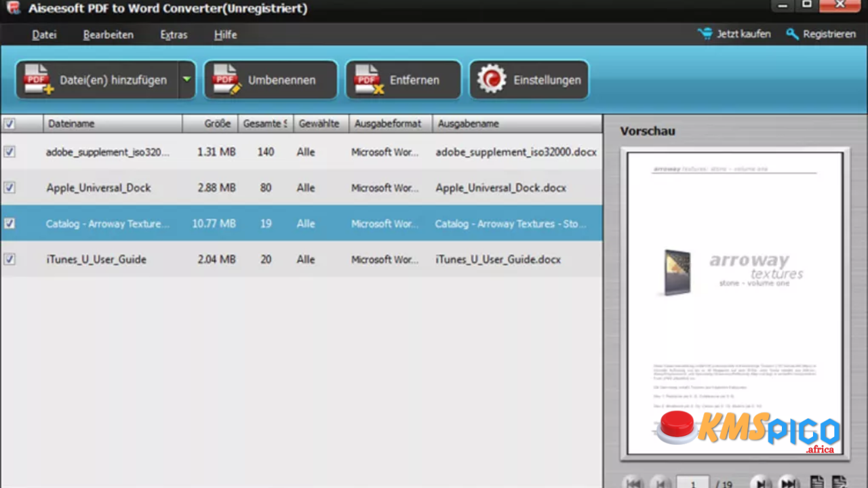Click the Umbenennen rename button
Image resolution: width=868 pixels, height=488 pixels.
click(271, 79)
